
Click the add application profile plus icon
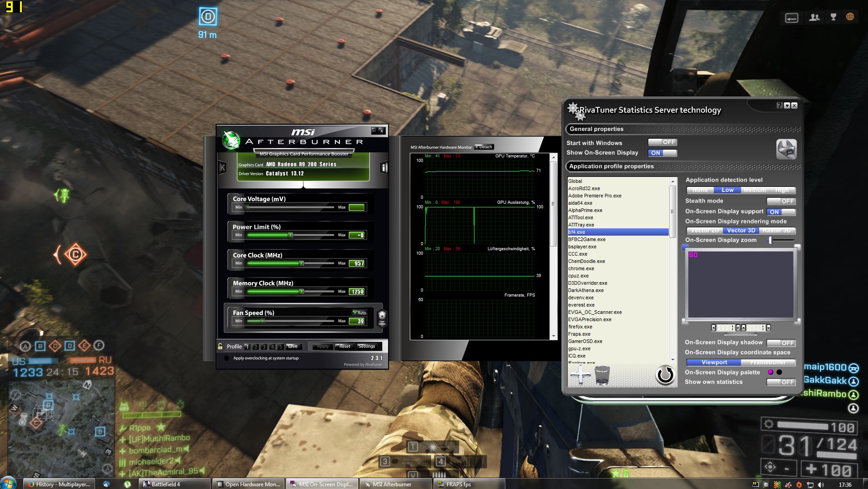[x=580, y=376]
